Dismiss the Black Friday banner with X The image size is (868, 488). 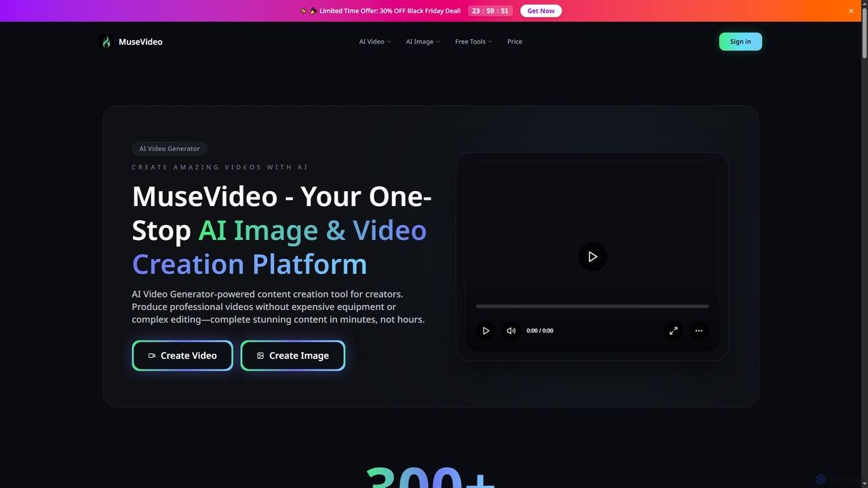(x=851, y=11)
